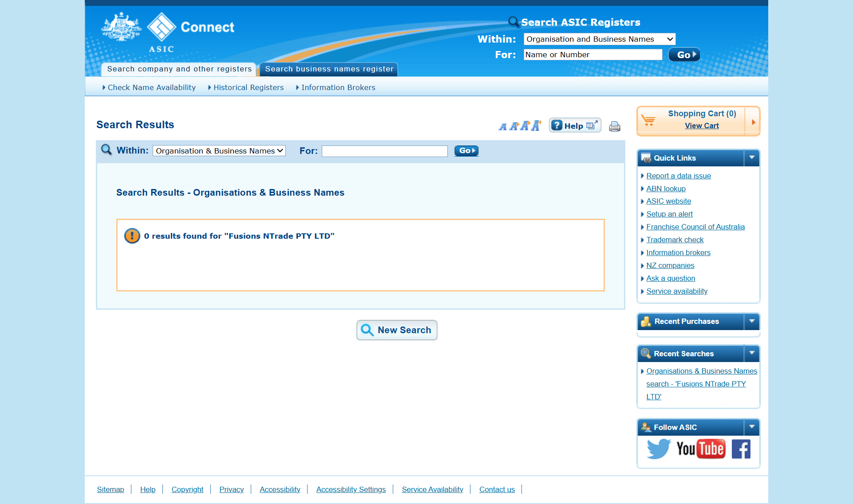This screenshot has width=853, height=504.
Task: Click the orange arrow on Shopping Cart panel
Action: coord(753,122)
